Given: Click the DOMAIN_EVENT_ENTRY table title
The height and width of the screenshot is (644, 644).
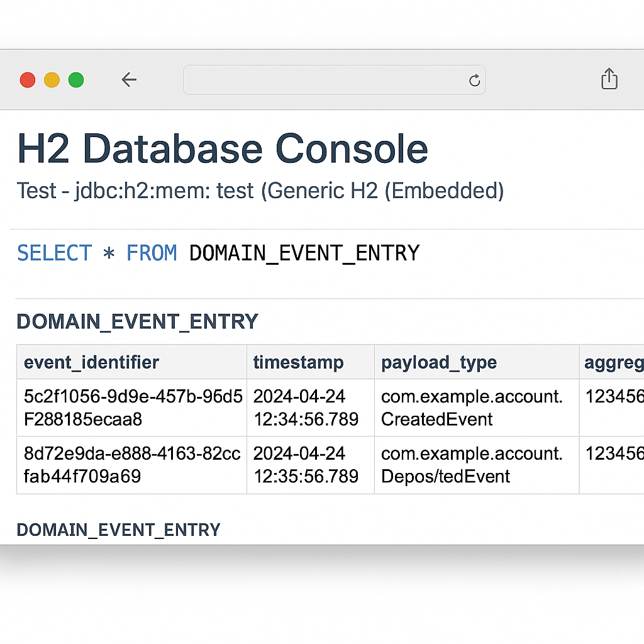Looking at the screenshot, I should point(137,321).
